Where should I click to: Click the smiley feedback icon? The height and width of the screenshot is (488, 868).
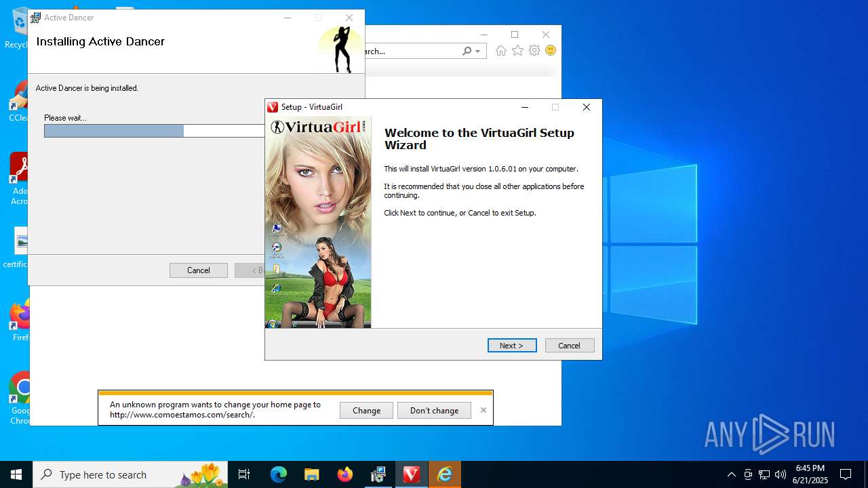click(x=551, y=51)
